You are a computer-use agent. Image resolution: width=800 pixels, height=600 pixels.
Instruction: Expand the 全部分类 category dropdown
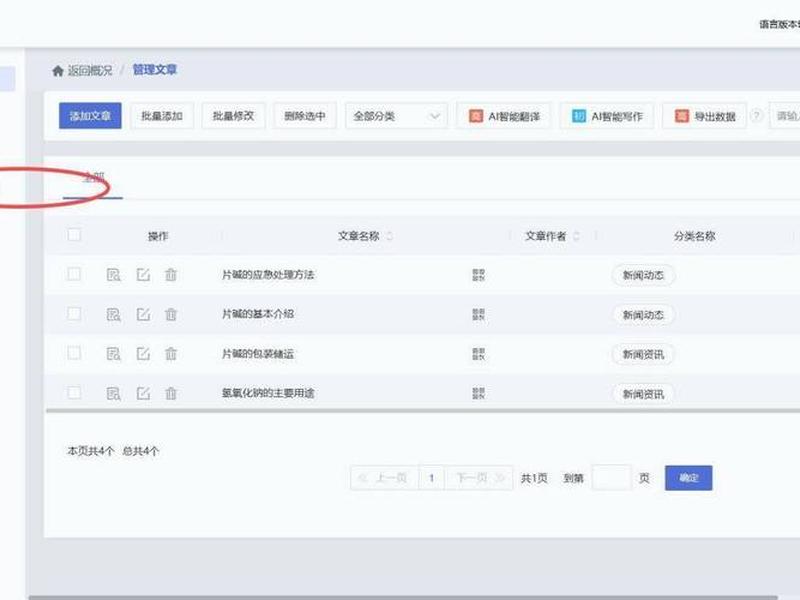(396, 116)
